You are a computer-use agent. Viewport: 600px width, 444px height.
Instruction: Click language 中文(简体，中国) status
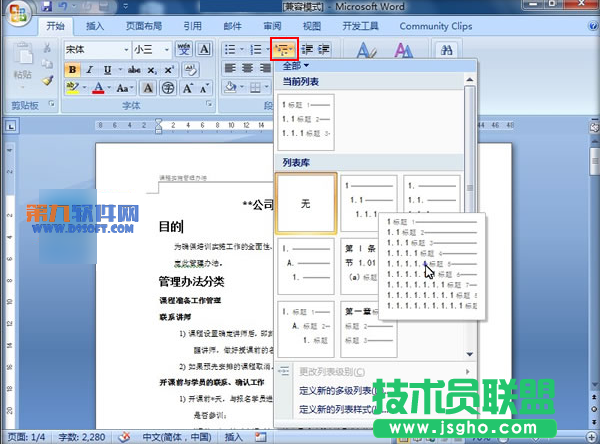[x=177, y=437]
